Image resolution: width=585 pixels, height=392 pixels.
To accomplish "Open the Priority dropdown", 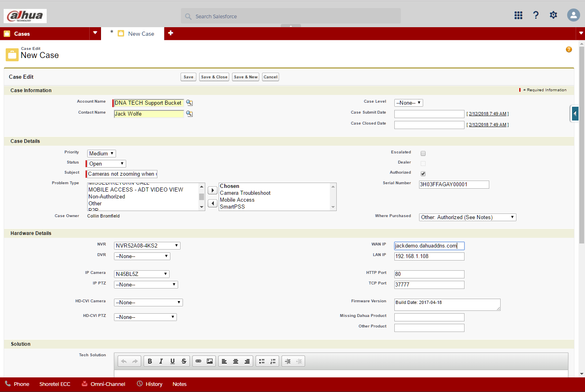I will tap(101, 154).
